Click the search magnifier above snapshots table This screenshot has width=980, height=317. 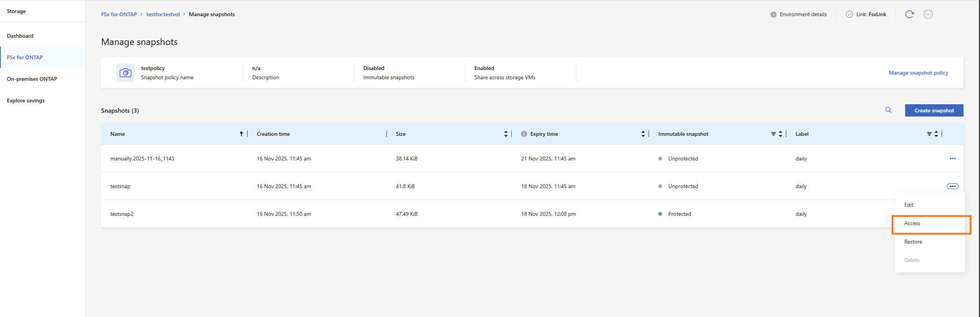(x=888, y=110)
